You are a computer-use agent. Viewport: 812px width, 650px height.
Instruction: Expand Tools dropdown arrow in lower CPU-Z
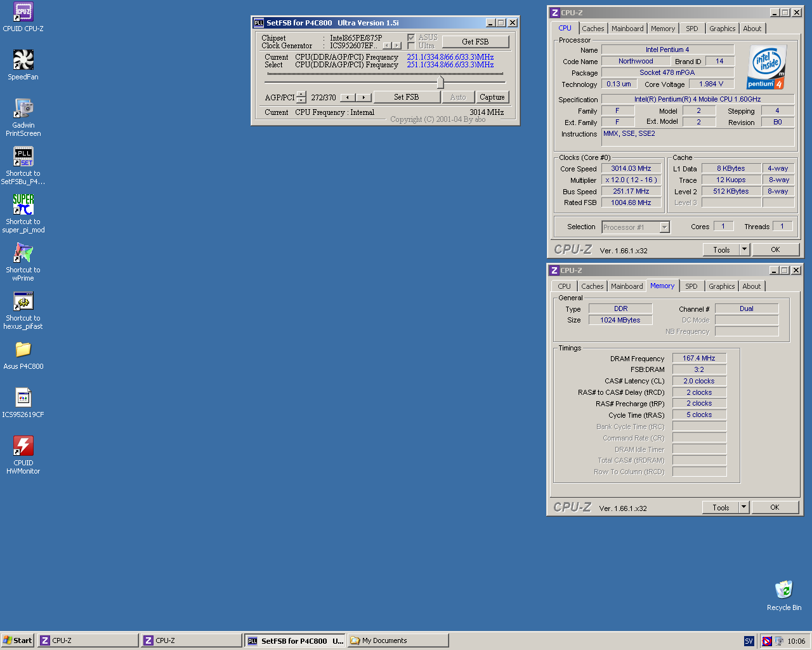pos(744,507)
